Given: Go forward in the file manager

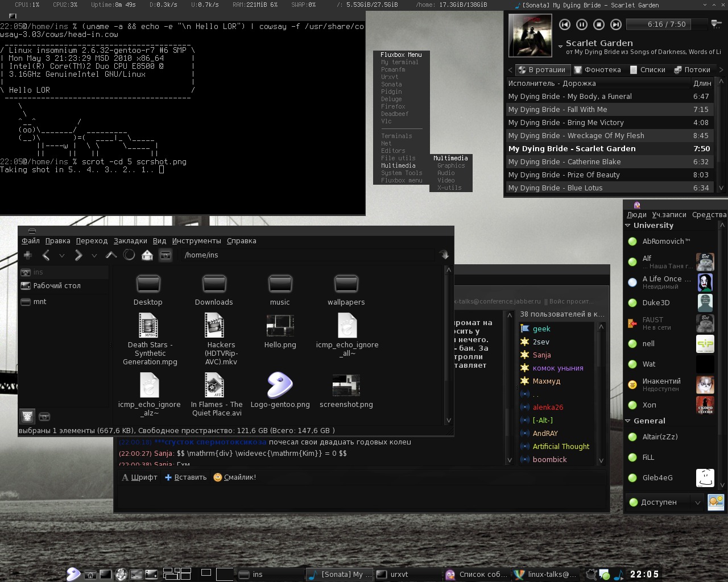Looking at the screenshot, I should coord(78,255).
